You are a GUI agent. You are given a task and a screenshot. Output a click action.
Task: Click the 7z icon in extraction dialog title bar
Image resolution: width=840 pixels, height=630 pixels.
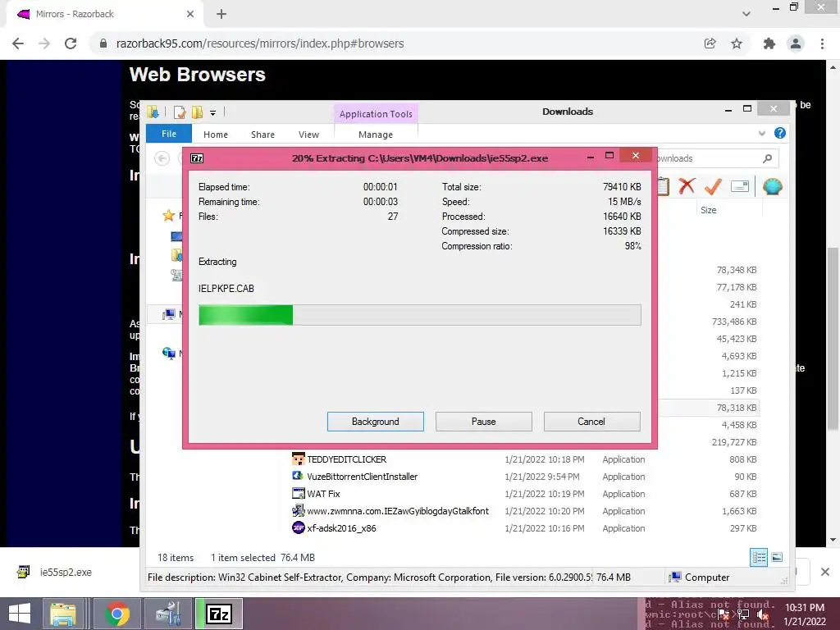197,158
